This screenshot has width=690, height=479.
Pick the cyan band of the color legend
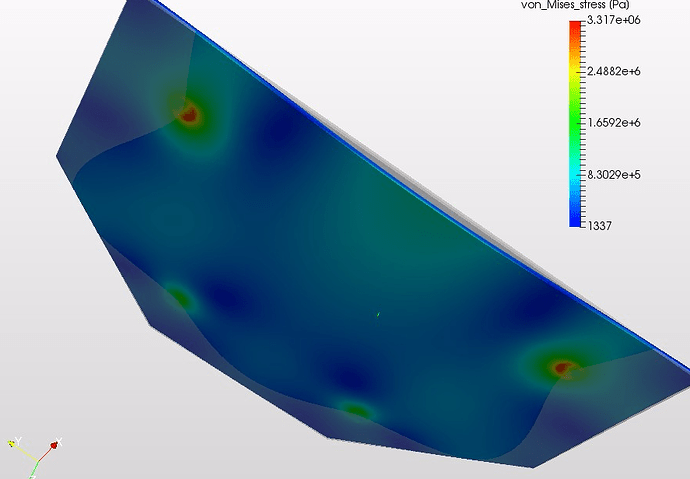[x=575, y=176]
